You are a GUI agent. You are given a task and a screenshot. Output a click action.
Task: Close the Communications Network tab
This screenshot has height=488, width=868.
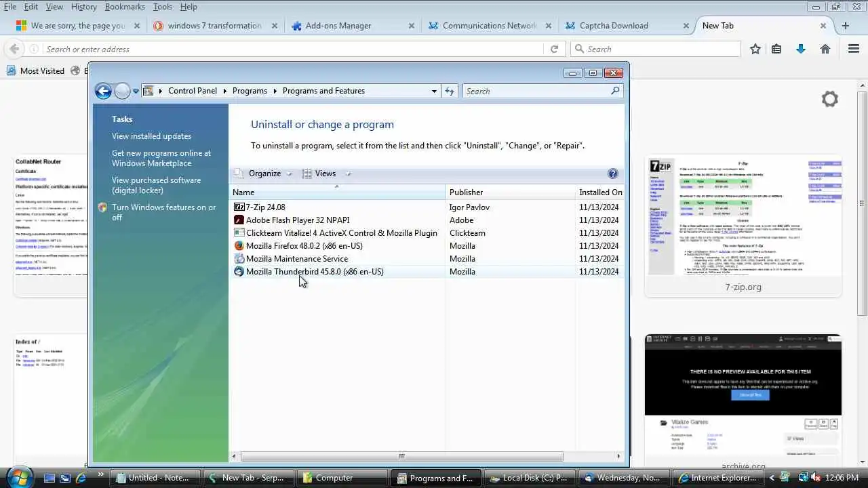(549, 26)
